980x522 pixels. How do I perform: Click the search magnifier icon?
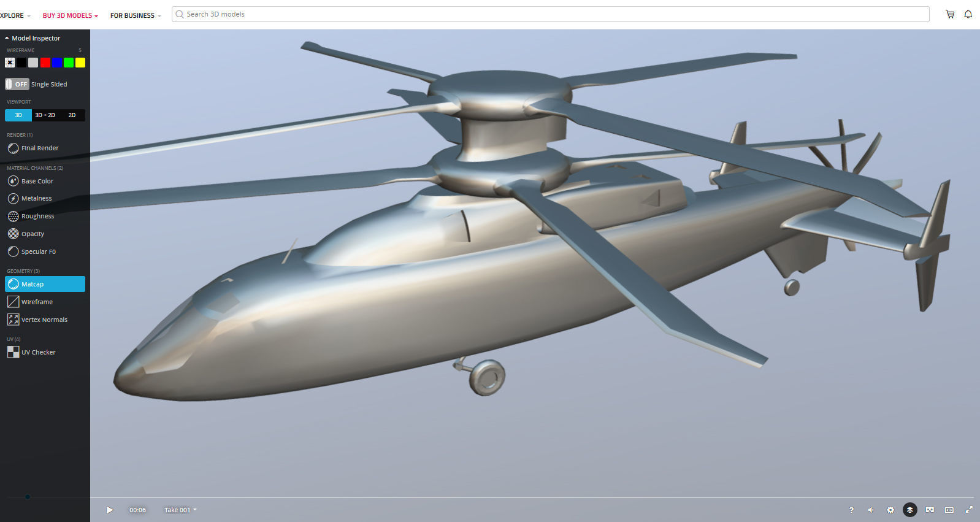(180, 14)
